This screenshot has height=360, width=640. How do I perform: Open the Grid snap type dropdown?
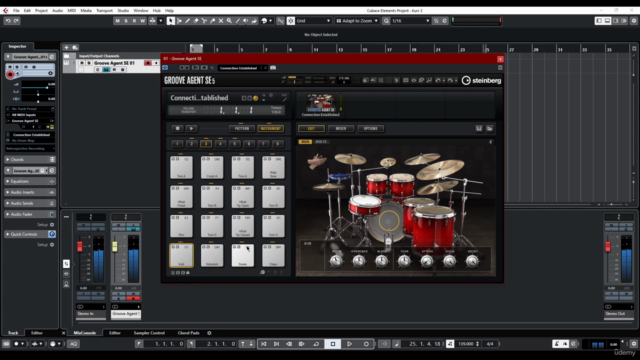click(x=313, y=21)
